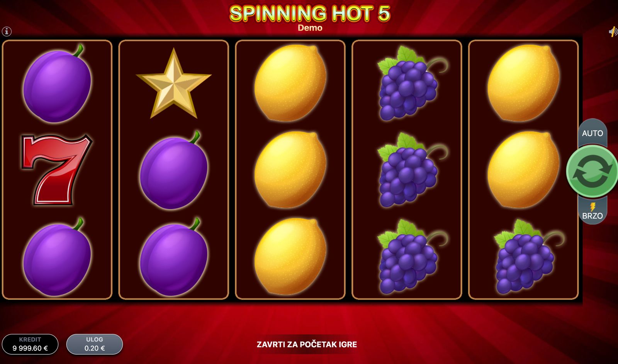The width and height of the screenshot is (618, 364).
Task: Toggle BRZO fast spin mode
Action: pos(593,211)
